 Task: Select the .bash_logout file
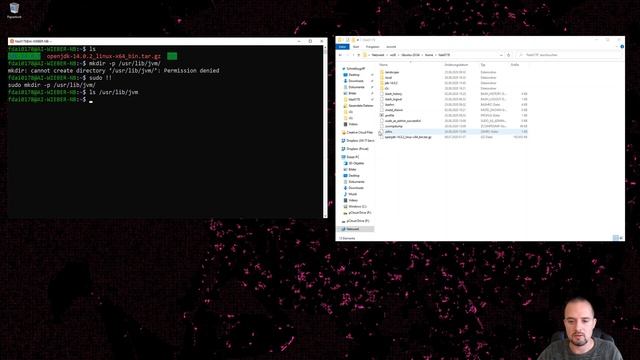pos(393,99)
